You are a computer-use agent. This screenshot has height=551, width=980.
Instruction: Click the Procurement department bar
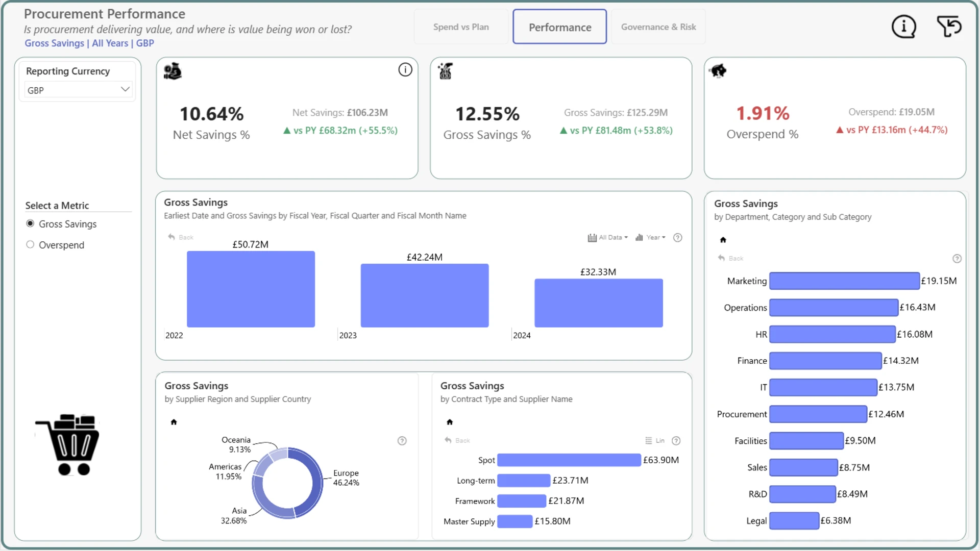click(x=818, y=414)
